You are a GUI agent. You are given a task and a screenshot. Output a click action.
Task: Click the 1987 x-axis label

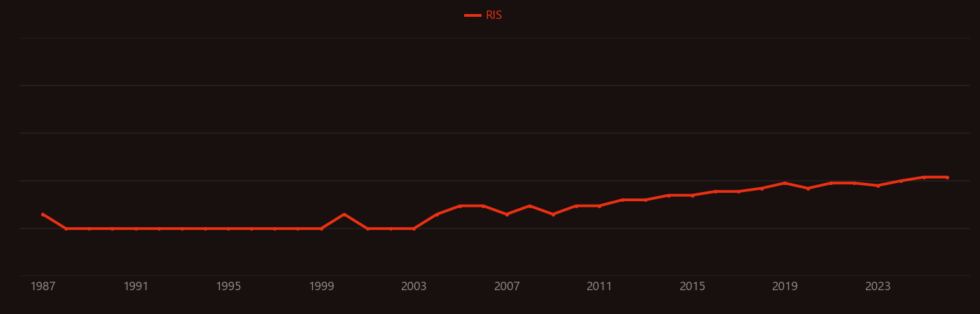tap(43, 287)
